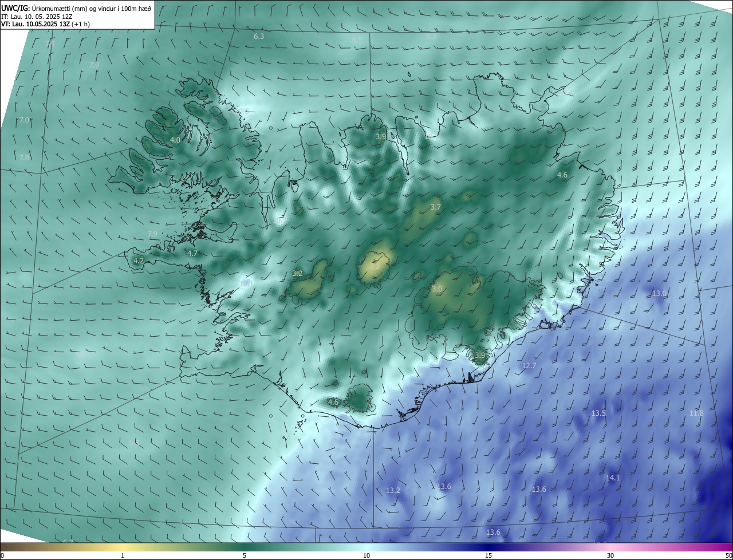733x560 pixels.
Task: Click the map title 'Úrkomumætti (mm) og vindur i 100m hæð'
Action: pyautogui.click(x=92, y=9)
